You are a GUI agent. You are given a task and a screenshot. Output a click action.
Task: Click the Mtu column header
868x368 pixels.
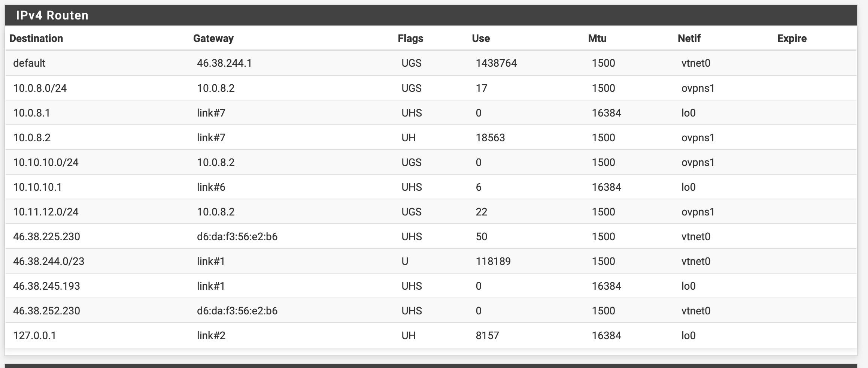597,38
